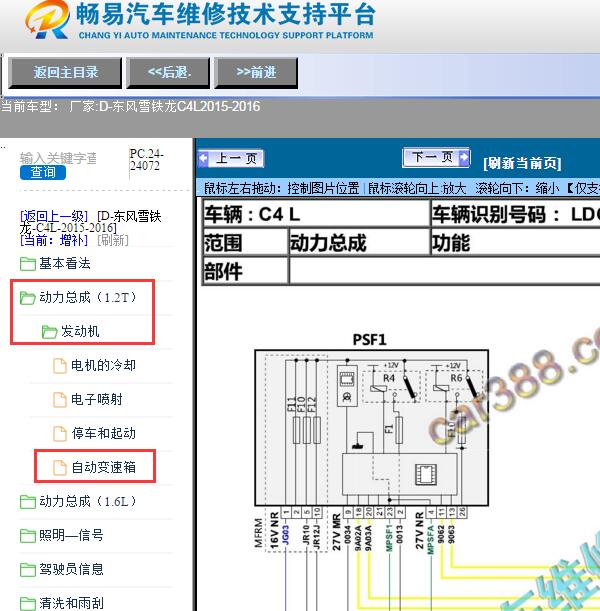Click the 16V NR connector label
This screenshot has height=611, width=600.
pos(274,531)
